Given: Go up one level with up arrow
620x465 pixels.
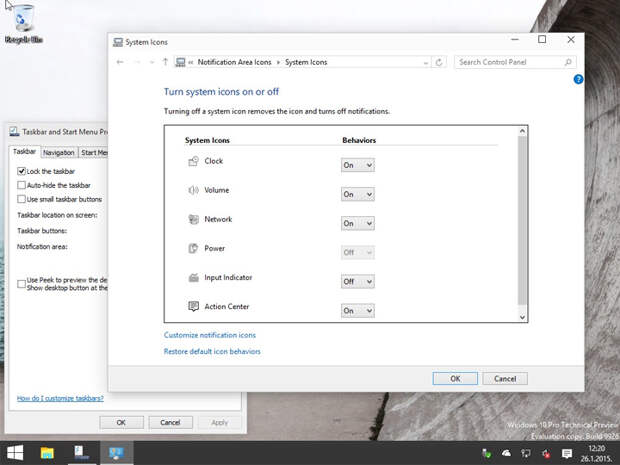Looking at the screenshot, I should tap(165, 62).
